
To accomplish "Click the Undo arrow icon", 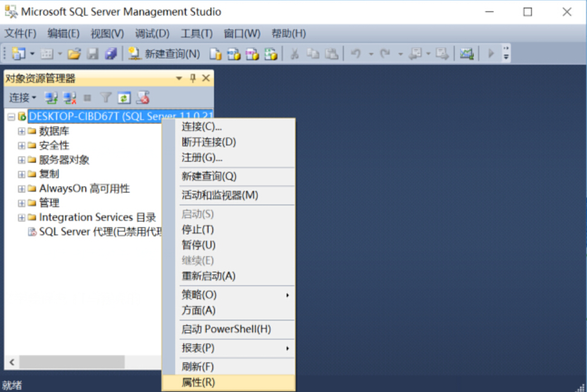I will [356, 54].
